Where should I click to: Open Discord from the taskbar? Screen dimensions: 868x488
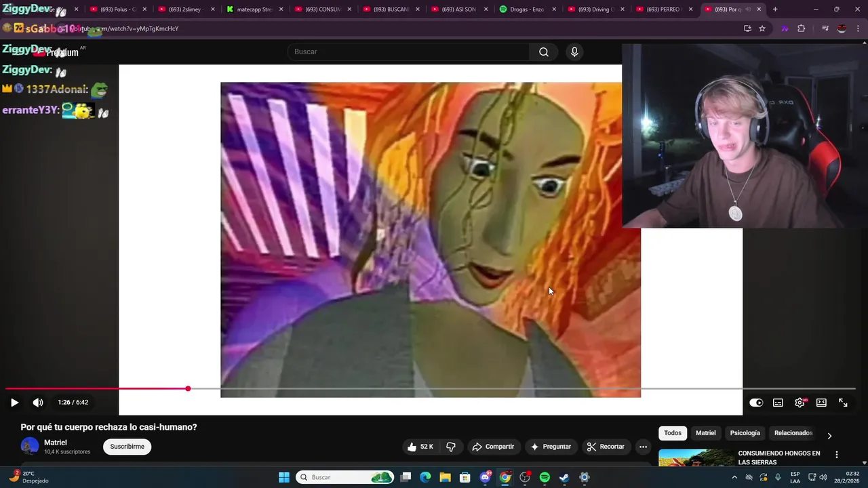[486, 477]
